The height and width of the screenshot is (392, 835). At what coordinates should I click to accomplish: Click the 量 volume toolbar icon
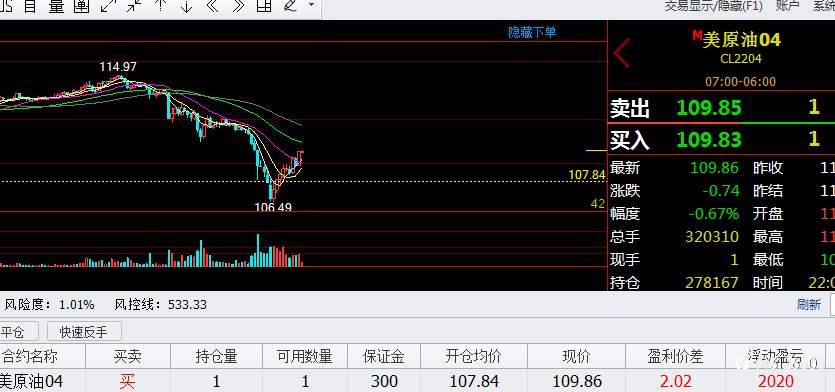(x=56, y=5)
